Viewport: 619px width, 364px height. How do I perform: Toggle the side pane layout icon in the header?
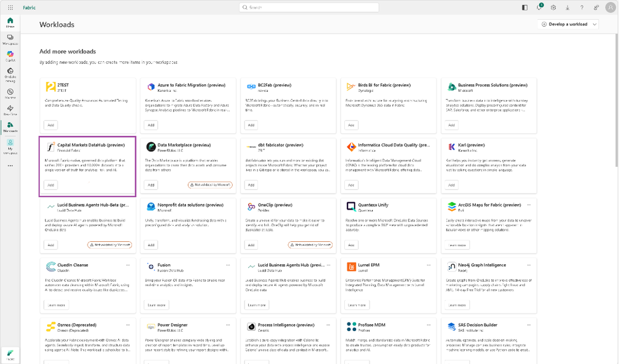pos(525,7)
